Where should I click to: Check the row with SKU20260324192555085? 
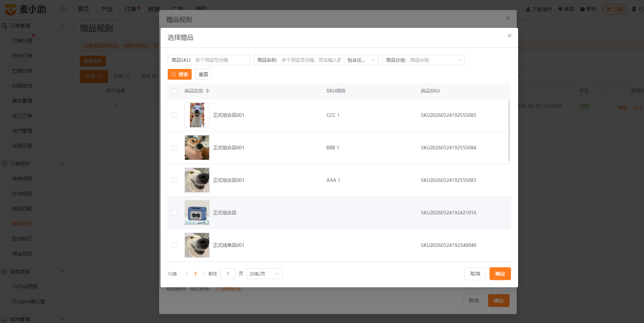point(174,115)
